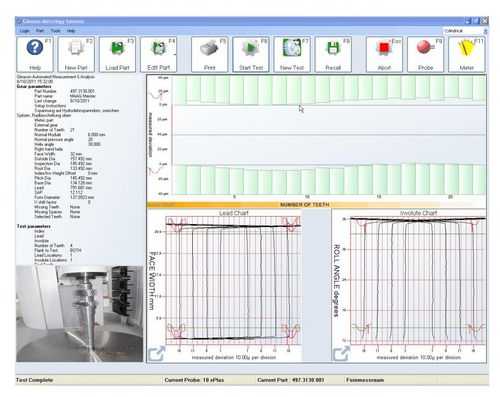Recall saved test results

[x=333, y=54]
